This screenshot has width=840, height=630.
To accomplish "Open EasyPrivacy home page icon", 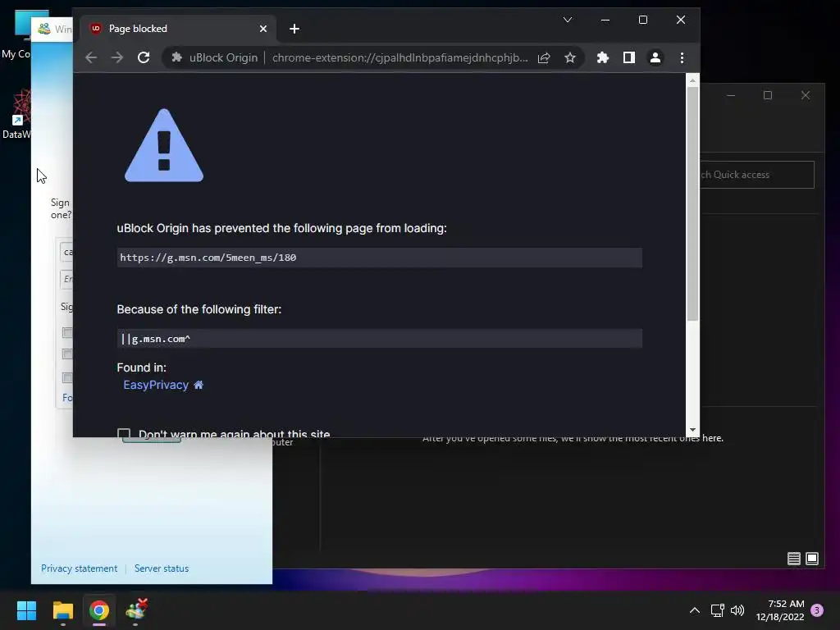I will pos(199,385).
